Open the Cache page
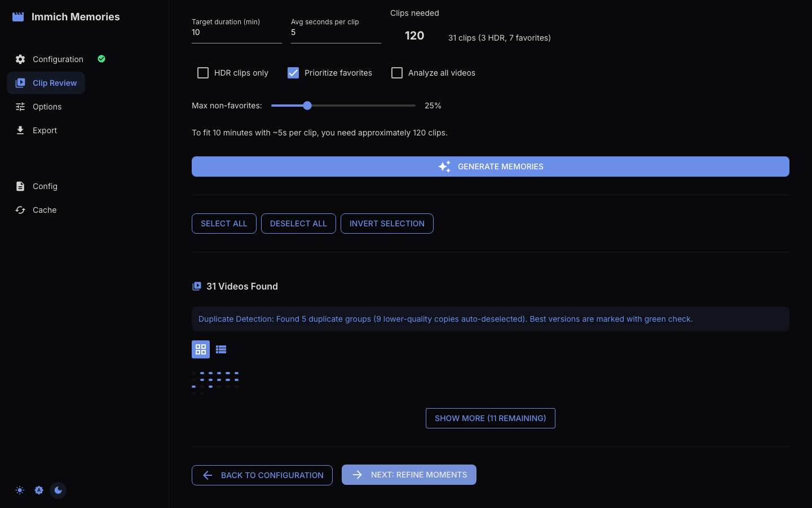Image resolution: width=812 pixels, height=508 pixels. coord(45,210)
